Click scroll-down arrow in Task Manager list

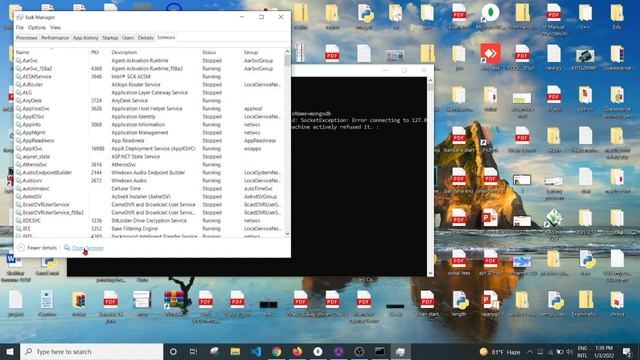tap(287, 234)
